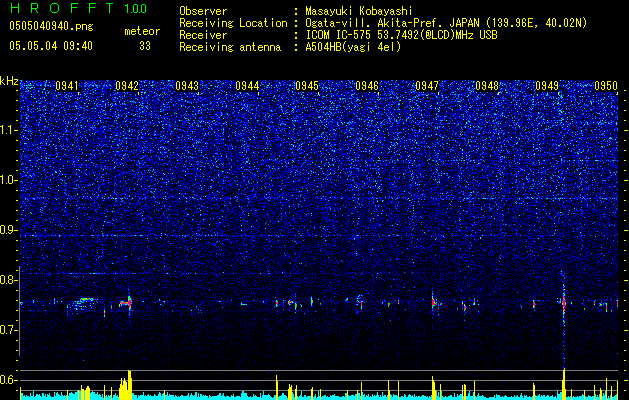Click the 0.8 kHz axis label
This screenshot has height=400, width=629.
click(x=9, y=280)
